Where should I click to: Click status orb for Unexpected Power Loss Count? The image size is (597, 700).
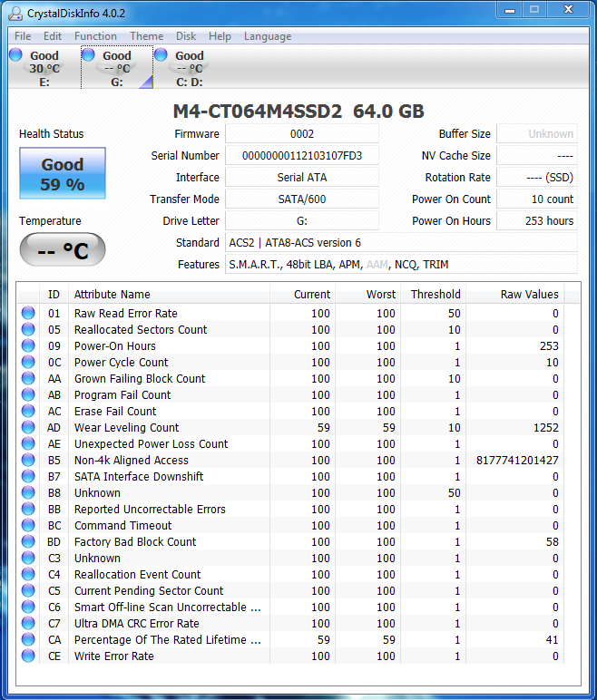(x=28, y=443)
